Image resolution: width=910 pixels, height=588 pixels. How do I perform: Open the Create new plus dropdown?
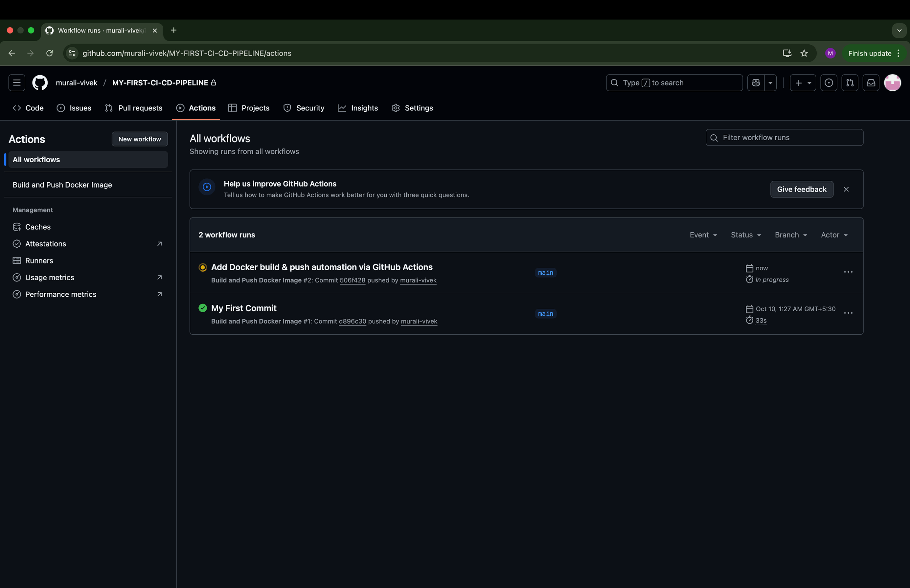point(803,83)
